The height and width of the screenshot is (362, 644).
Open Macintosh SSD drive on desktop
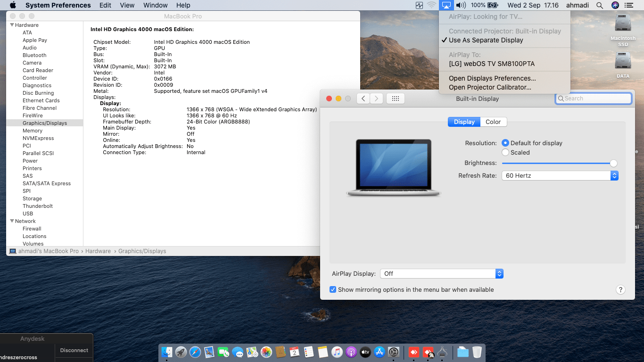pyautogui.click(x=623, y=31)
